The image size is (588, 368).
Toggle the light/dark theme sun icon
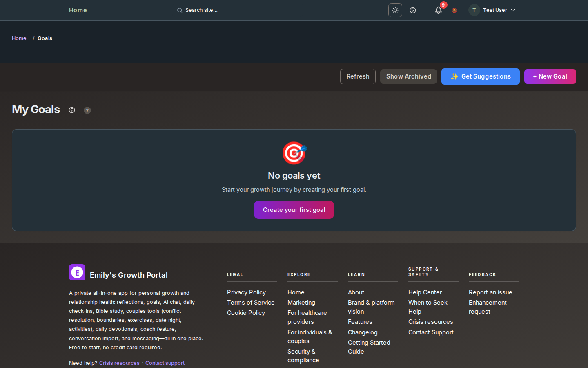click(395, 10)
